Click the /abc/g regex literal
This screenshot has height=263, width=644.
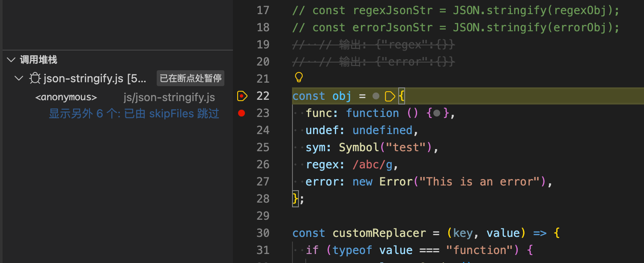coord(373,164)
